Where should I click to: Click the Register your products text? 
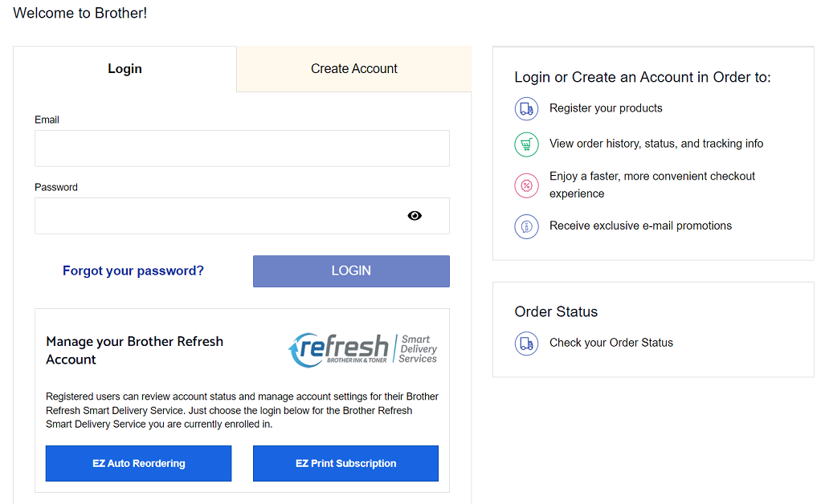pos(606,108)
